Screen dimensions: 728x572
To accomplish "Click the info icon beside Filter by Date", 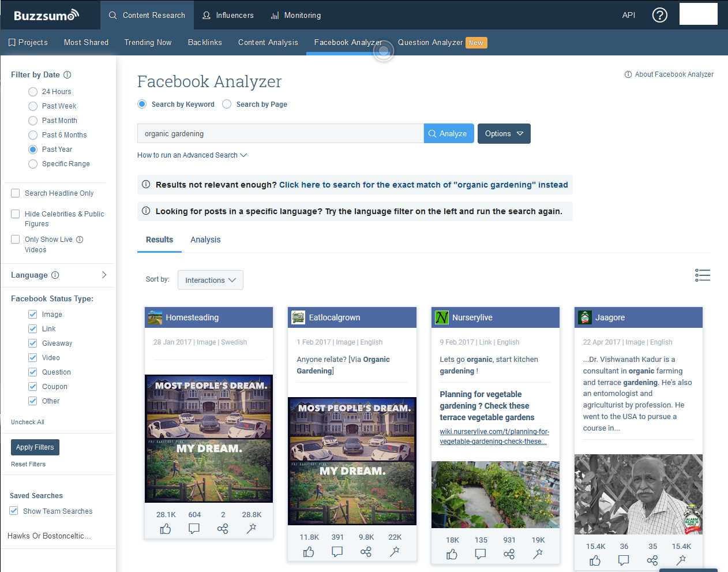I will (67, 74).
